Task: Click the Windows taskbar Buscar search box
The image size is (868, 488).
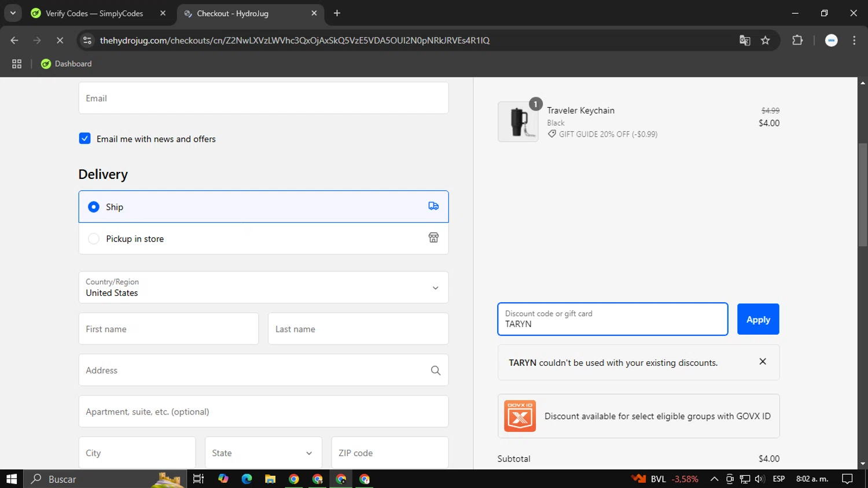Action: coord(104,479)
